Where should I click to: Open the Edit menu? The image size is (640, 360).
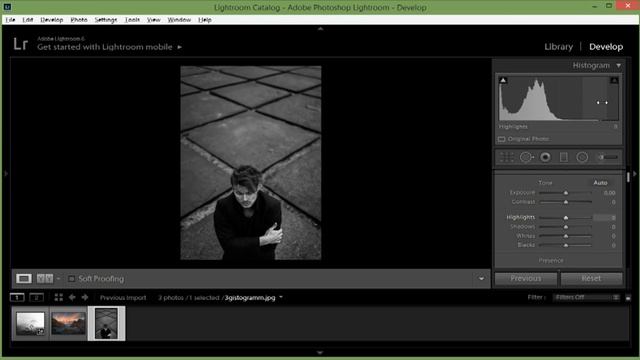point(28,20)
